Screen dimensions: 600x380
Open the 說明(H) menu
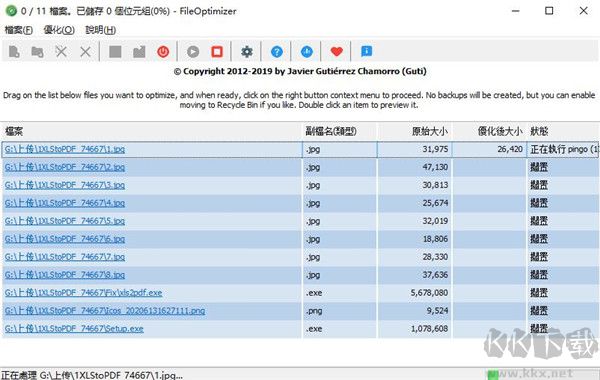[x=101, y=30]
